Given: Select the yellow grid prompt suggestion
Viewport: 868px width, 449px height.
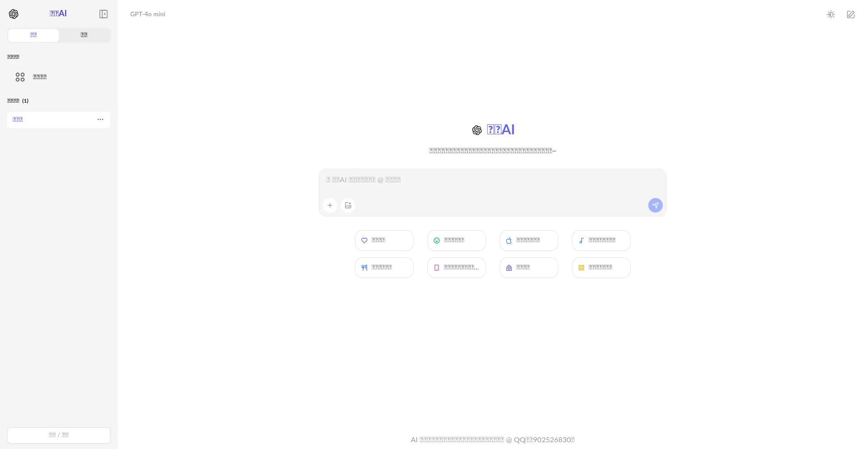Looking at the screenshot, I should [601, 268].
